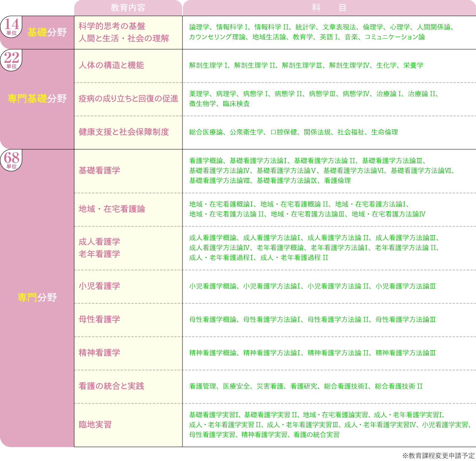Click the 科学的思考の基盤 text
476x461 pixels.
coord(112,26)
